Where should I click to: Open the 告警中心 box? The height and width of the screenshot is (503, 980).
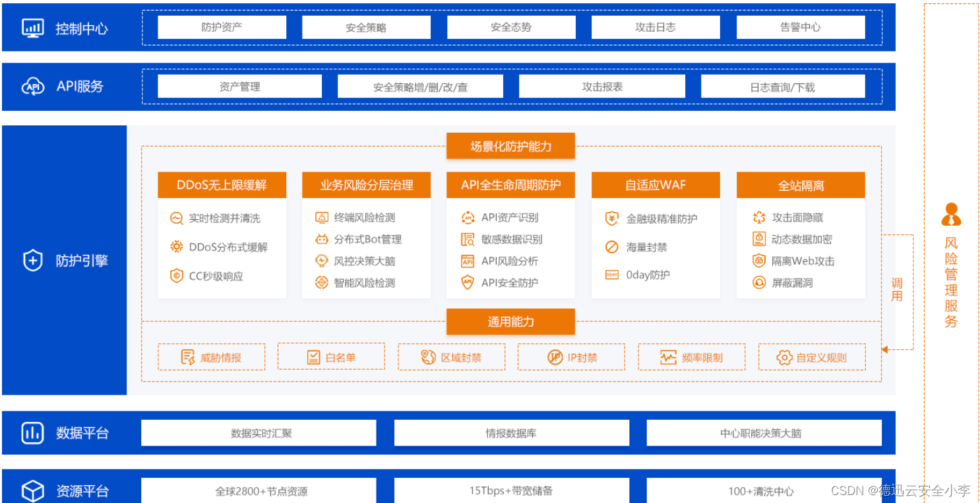801,27
